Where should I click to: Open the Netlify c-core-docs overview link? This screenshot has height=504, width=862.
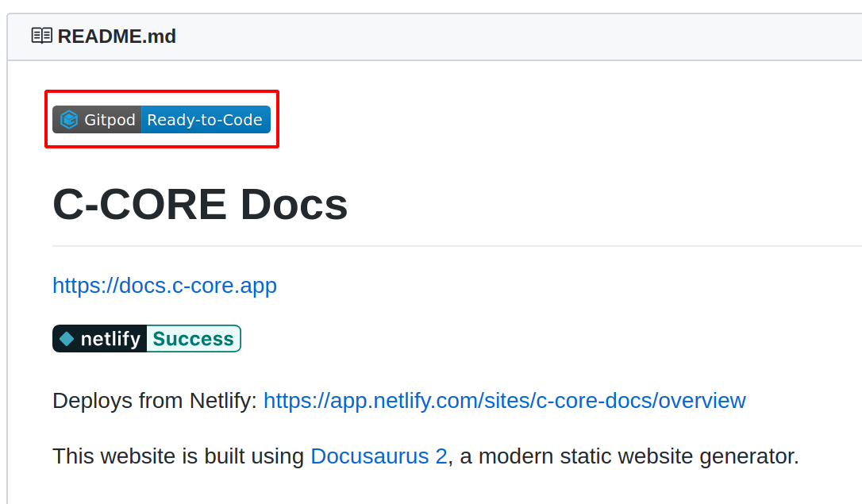coord(504,401)
